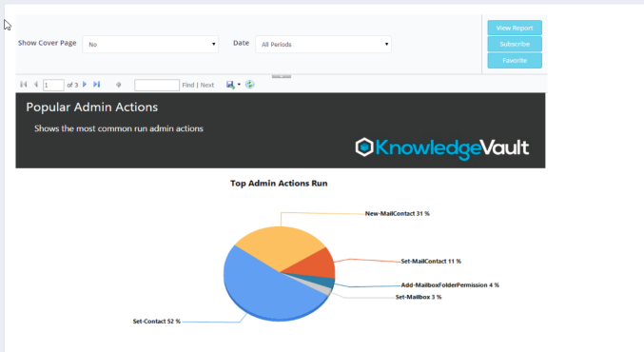Viewport: 644px width, 352px height.
Task: Go to the previous report page
Action: [36, 85]
